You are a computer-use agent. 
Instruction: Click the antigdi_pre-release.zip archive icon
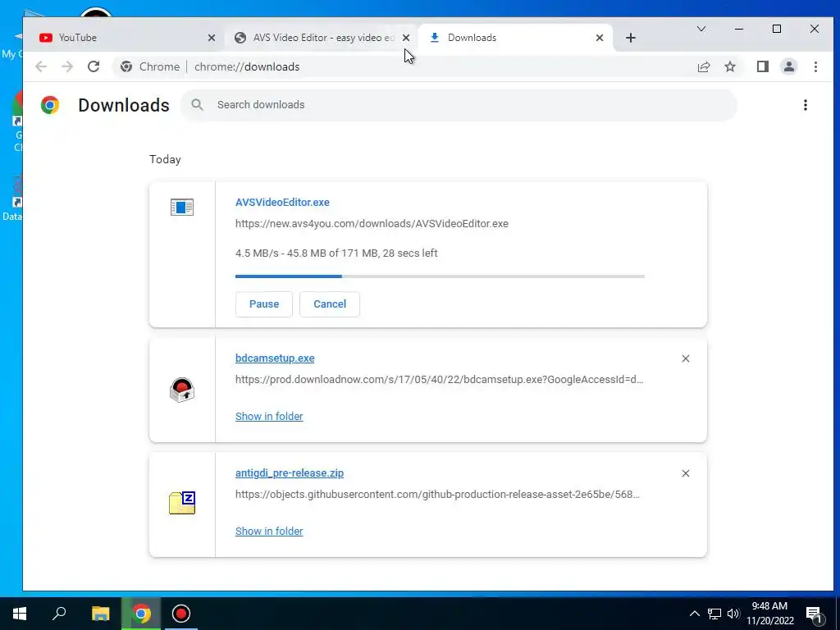point(182,503)
